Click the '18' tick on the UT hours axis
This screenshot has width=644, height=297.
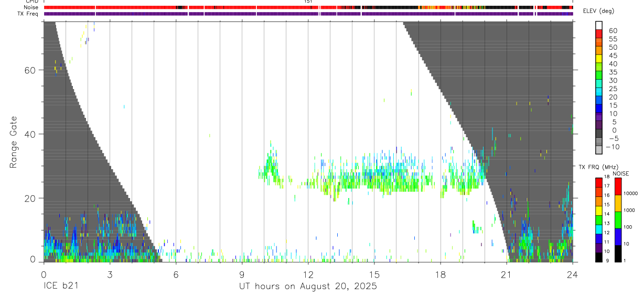(x=440, y=274)
